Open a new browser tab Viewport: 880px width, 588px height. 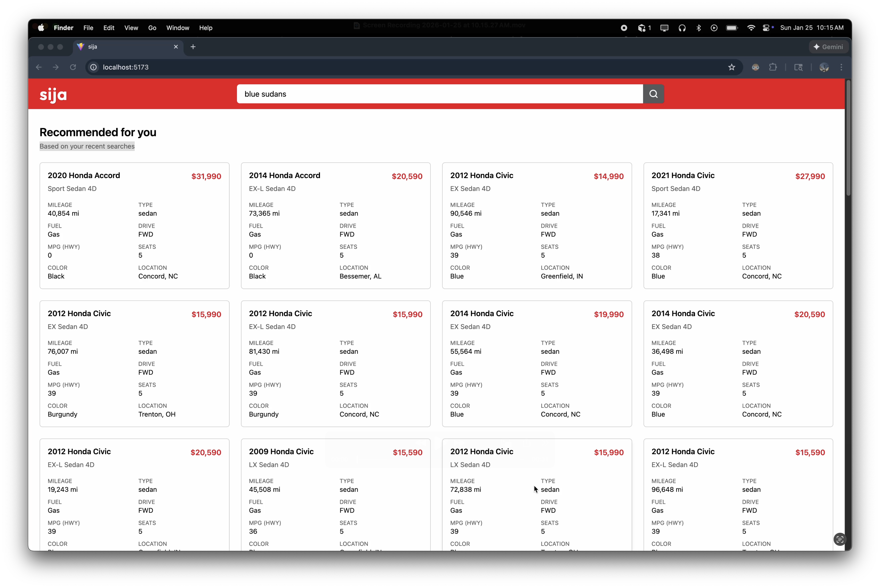pyautogui.click(x=193, y=47)
